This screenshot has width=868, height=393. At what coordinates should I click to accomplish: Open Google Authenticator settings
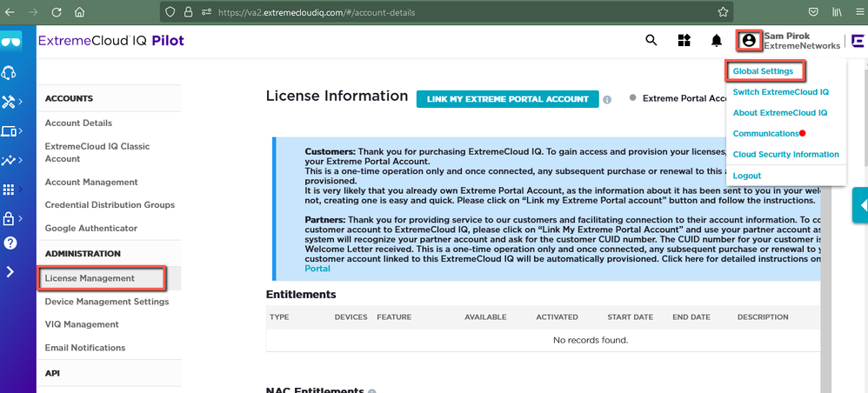(90, 228)
